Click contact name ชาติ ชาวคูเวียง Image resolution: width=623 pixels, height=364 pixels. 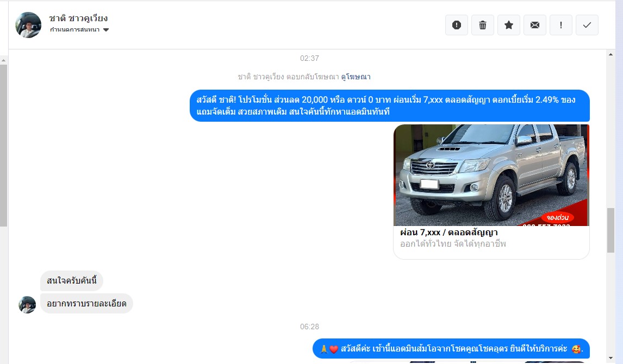pos(78,18)
